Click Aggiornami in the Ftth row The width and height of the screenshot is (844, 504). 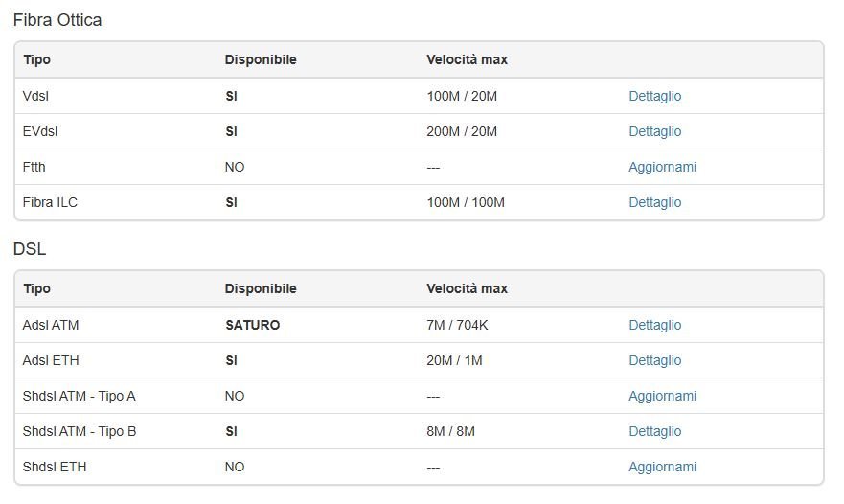pos(662,167)
